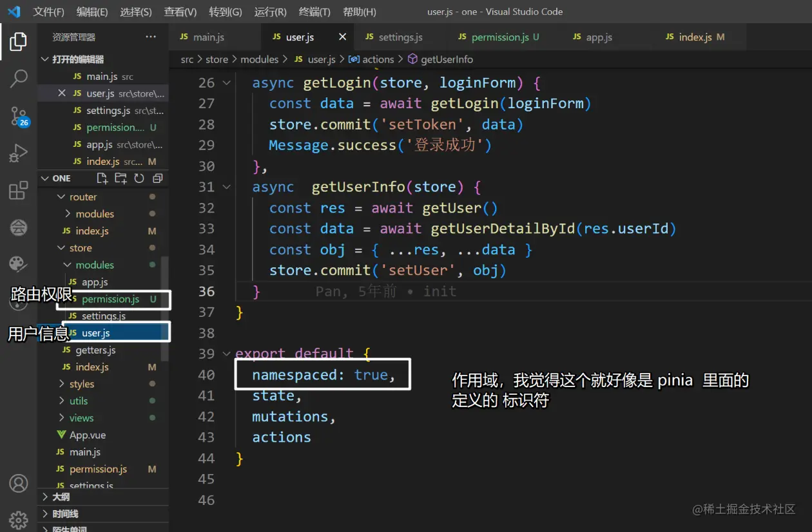Open settings.js in the open editors list
The height and width of the screenshot is (532, 812).
point(103,111)
